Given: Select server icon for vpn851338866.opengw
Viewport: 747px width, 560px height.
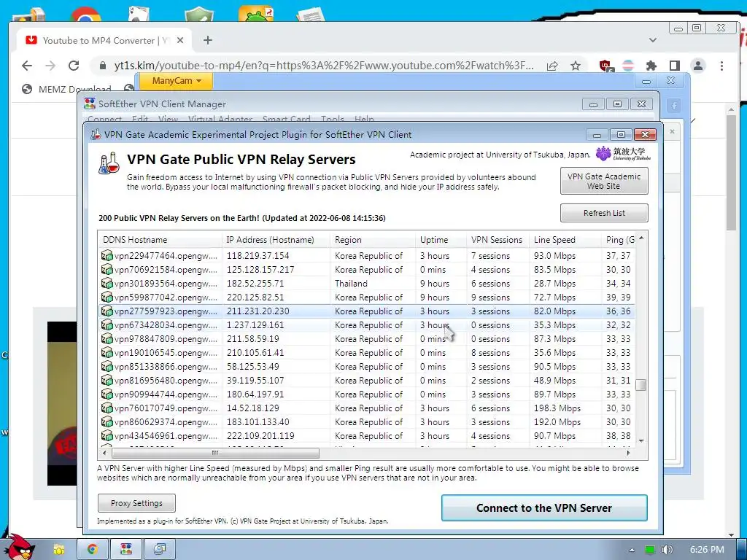Looking at the screenshot, I should tap(107, 367).
